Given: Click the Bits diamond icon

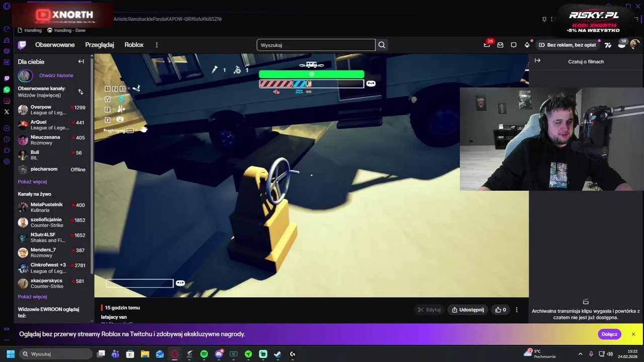Looking at the screenshot, I should click(x=527, y=44).
